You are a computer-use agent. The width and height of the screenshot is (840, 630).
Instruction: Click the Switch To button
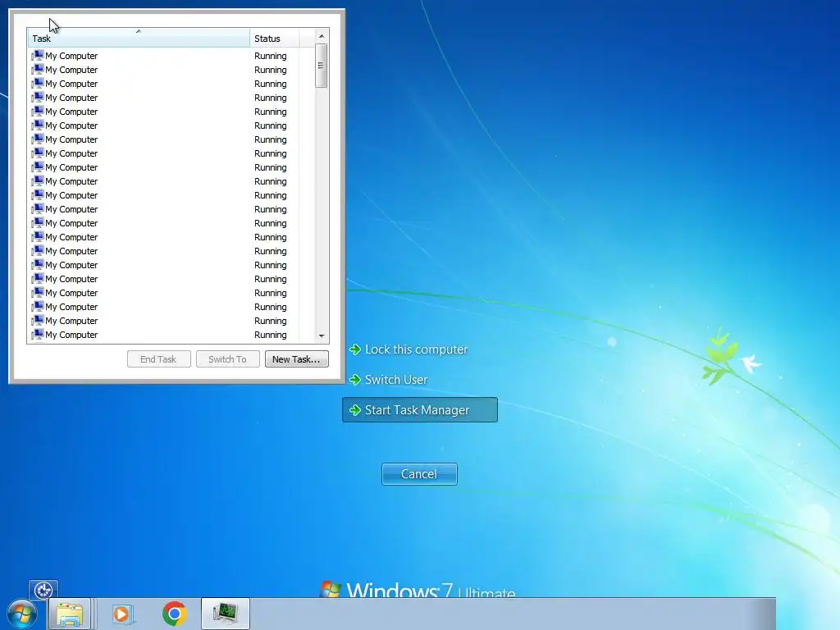click(228, 359)
